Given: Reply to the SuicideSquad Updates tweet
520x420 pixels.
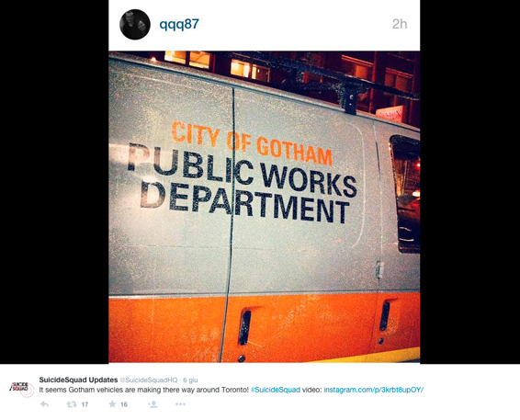Looking at the screenshot, I should (44, 404).
